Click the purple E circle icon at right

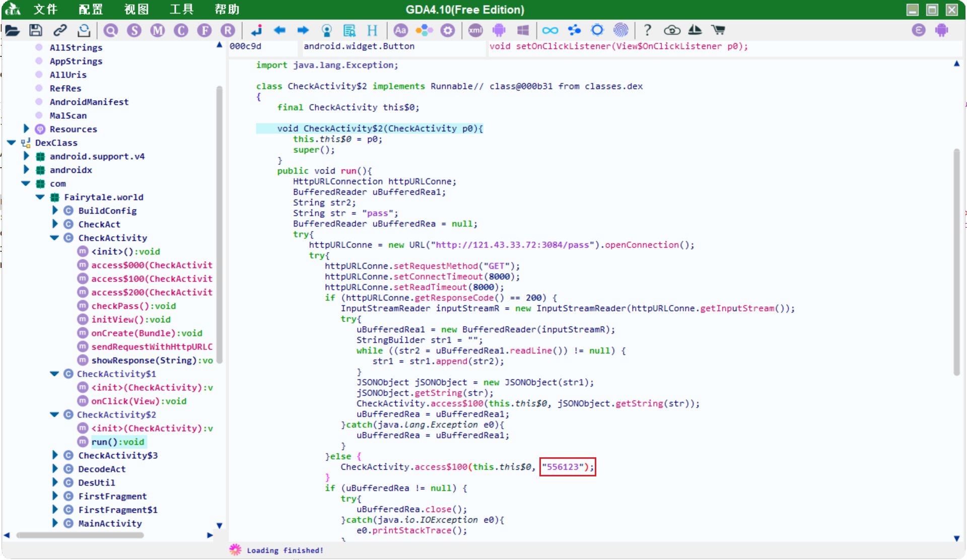point(919,30)
